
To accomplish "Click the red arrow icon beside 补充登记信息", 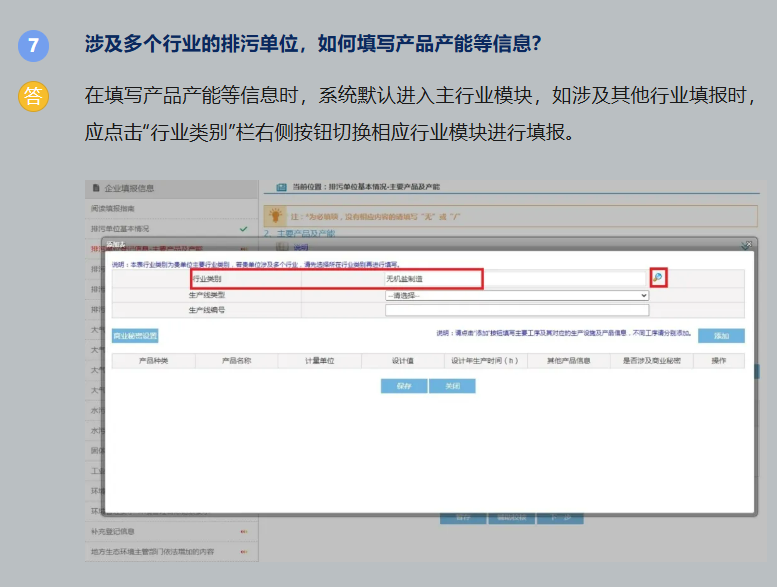I will [243, 531].
